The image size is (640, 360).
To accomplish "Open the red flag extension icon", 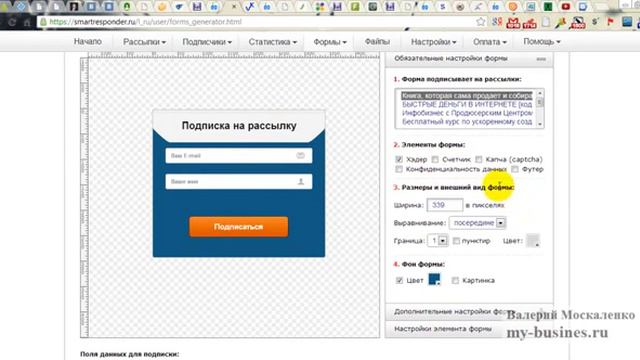I will tap(610, 22).
